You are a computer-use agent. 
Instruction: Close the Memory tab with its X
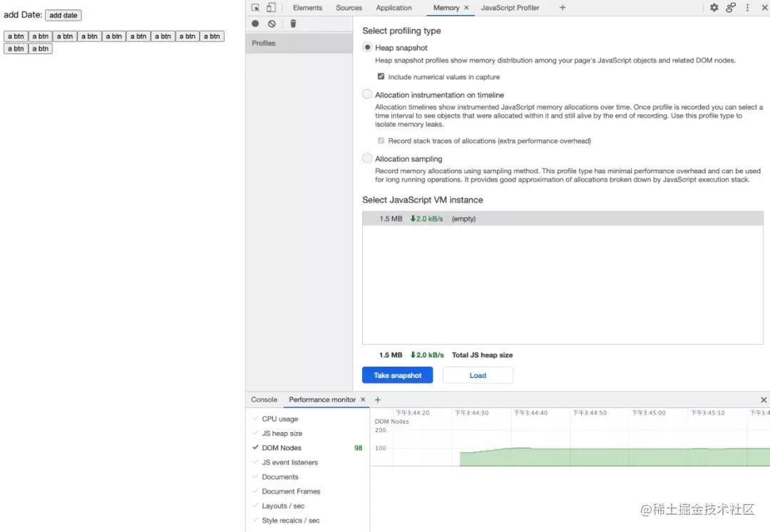click(x=466, y=7)
